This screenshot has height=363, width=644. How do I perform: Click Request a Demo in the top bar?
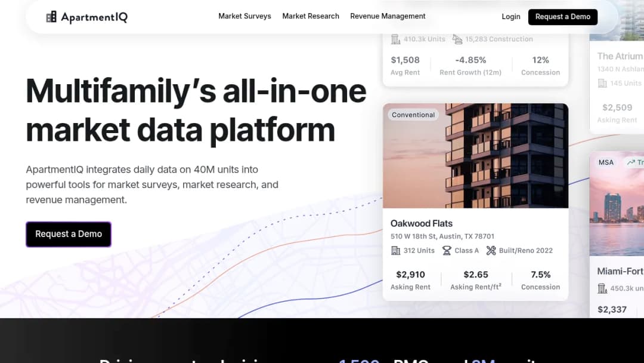[x=563, y=17]
